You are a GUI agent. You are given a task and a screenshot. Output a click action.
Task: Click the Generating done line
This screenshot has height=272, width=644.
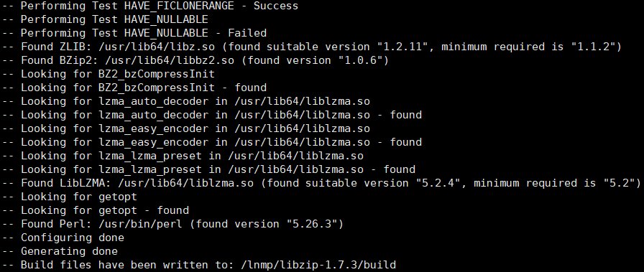coord(60,251)
